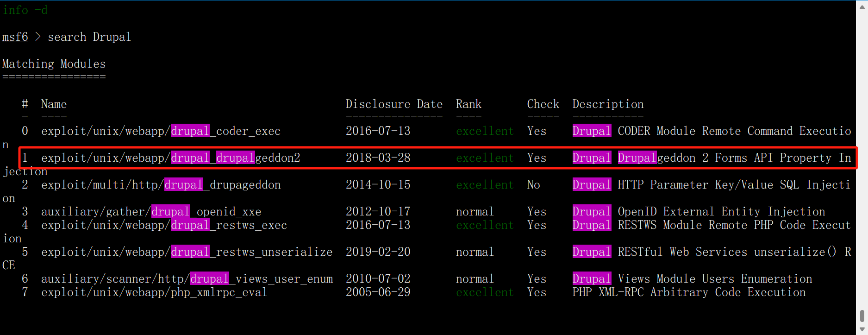Click description 'CODER Module Remote Command Executio'
This screenshot has width=868, height=335.
(734, 131)
